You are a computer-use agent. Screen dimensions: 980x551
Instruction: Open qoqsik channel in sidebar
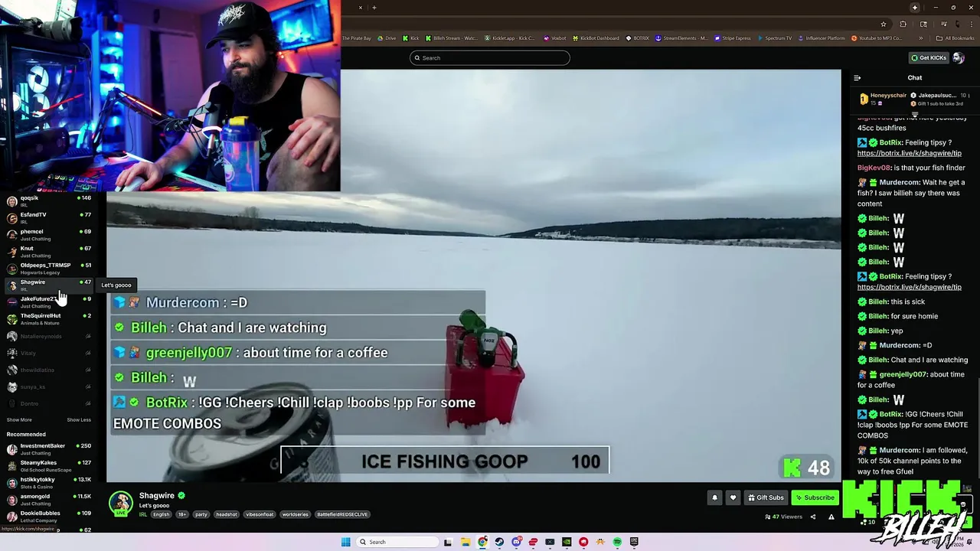pos(49,201)
